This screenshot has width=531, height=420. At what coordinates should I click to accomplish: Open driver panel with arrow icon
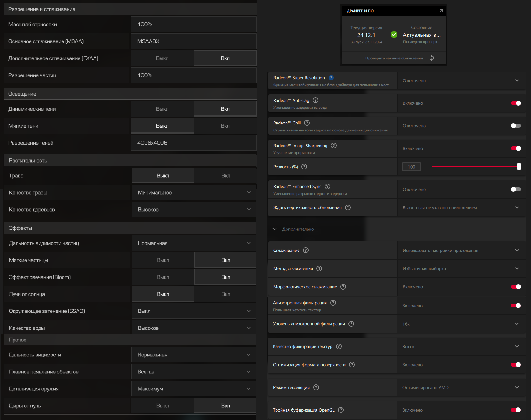441,11
